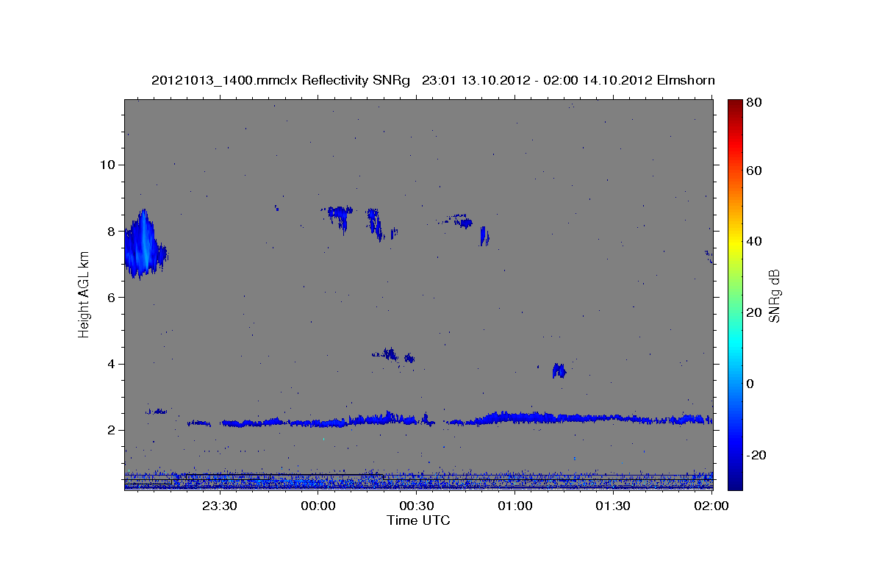
Task: Click the 01:00 time tick label
Action: pos(514,506)
